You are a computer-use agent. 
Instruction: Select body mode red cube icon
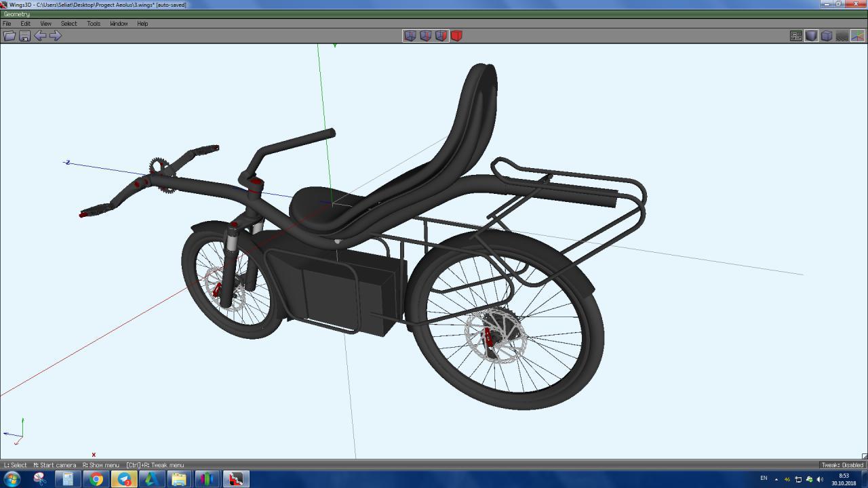tap(456, 36)
